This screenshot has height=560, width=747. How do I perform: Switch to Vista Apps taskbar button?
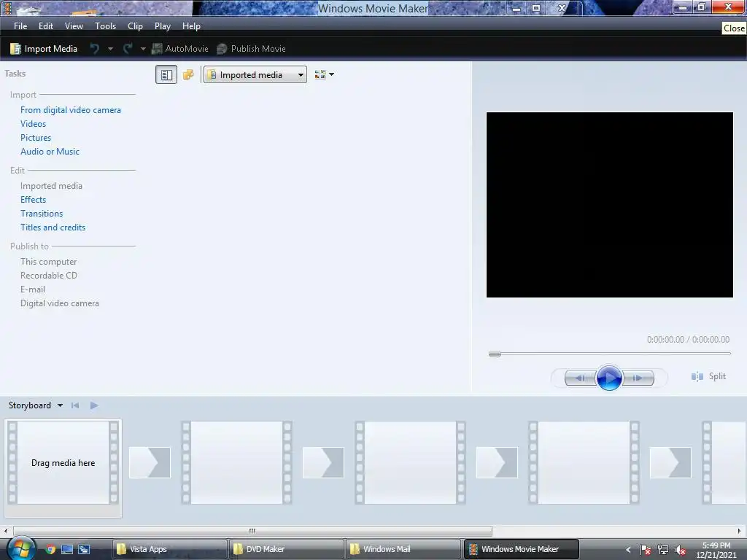coord(169,549)
